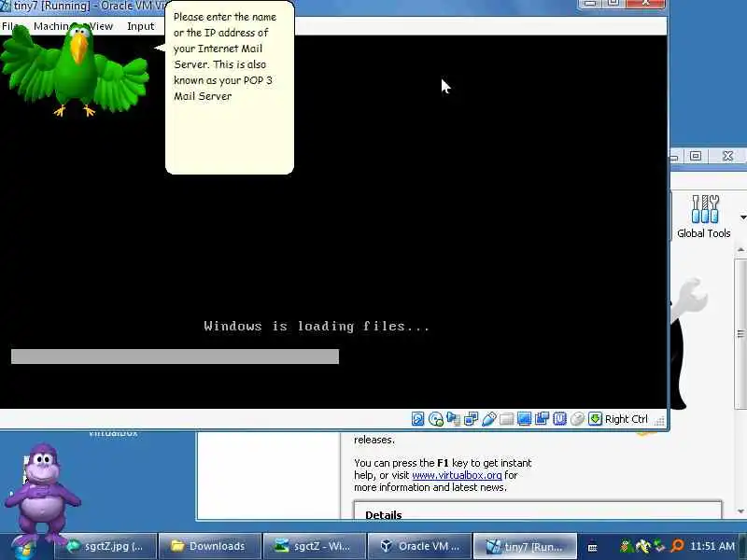Click the mouse integration indicator icon

[x=577, y=419]
